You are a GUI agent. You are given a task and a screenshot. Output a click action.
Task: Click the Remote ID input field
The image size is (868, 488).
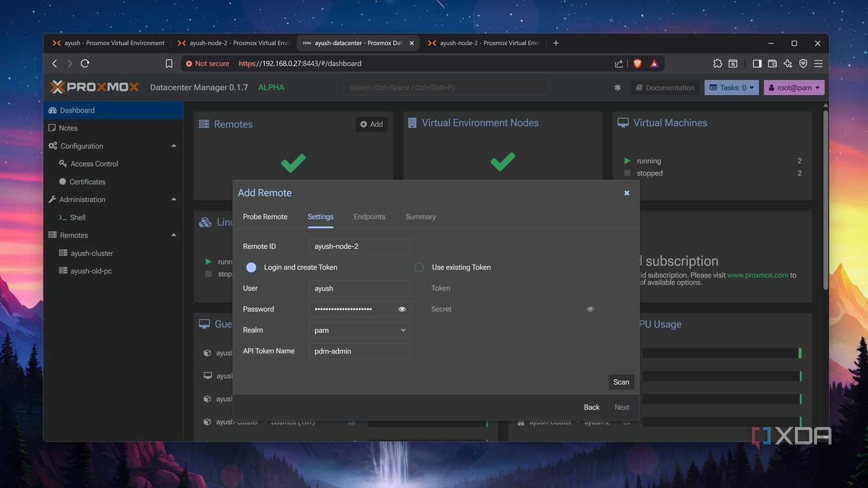(360, 246)
